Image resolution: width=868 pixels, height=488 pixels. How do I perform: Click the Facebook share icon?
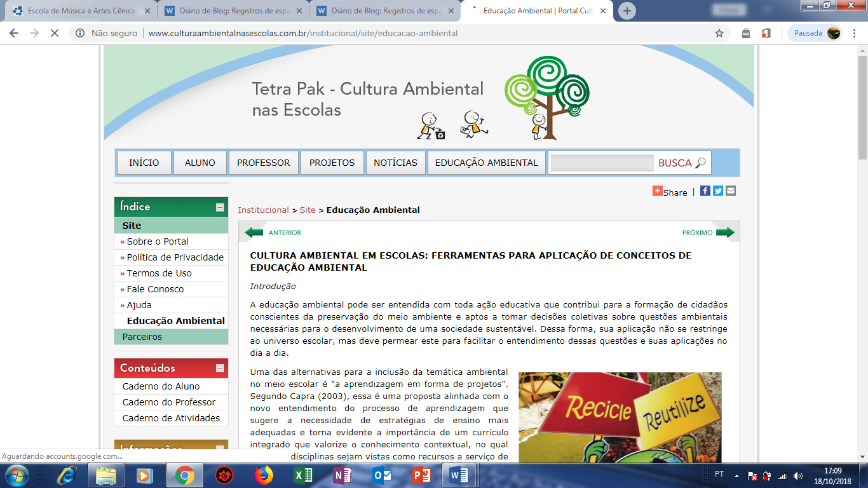pyautogui.click(x=705, y=191)
